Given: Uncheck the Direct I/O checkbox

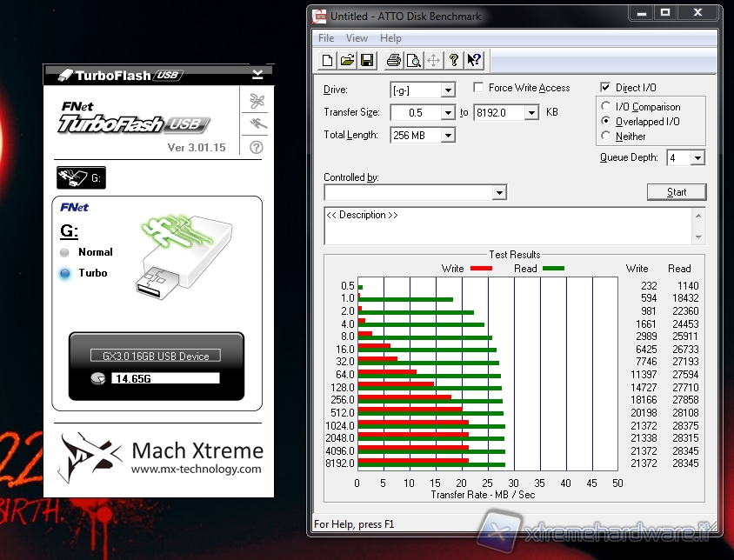Looking at the screenshot, I should [606, 88].
